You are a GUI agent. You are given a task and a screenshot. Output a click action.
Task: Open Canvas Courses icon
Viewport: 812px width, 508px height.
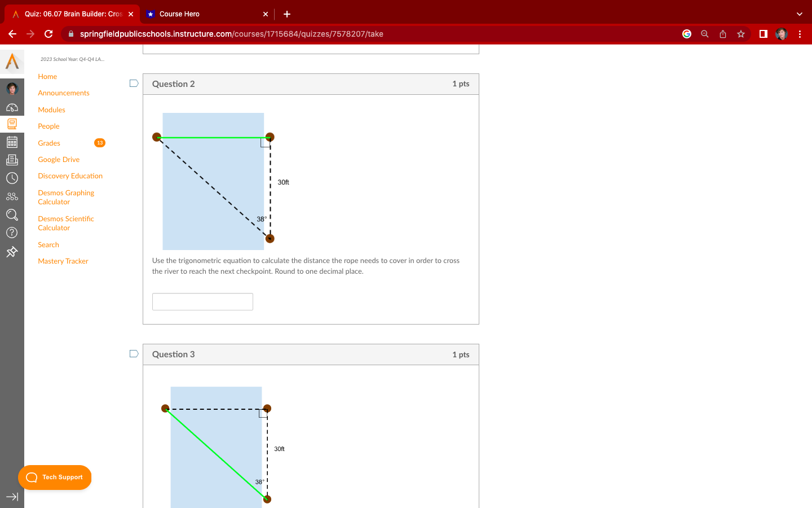tap(12, 124)
